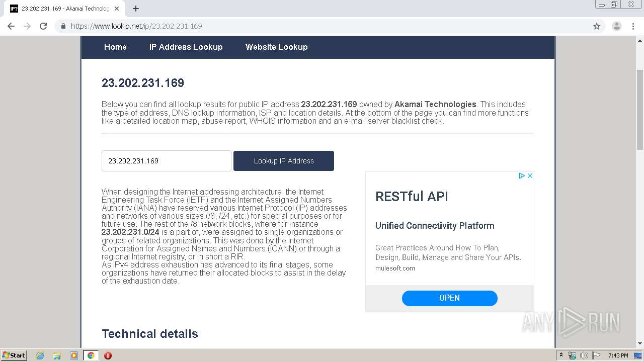The height and width of the screenshot is (362, 644).
Task: Close the 23.202.231.169 Akamai tab
Action: click(x=117, y=9)
